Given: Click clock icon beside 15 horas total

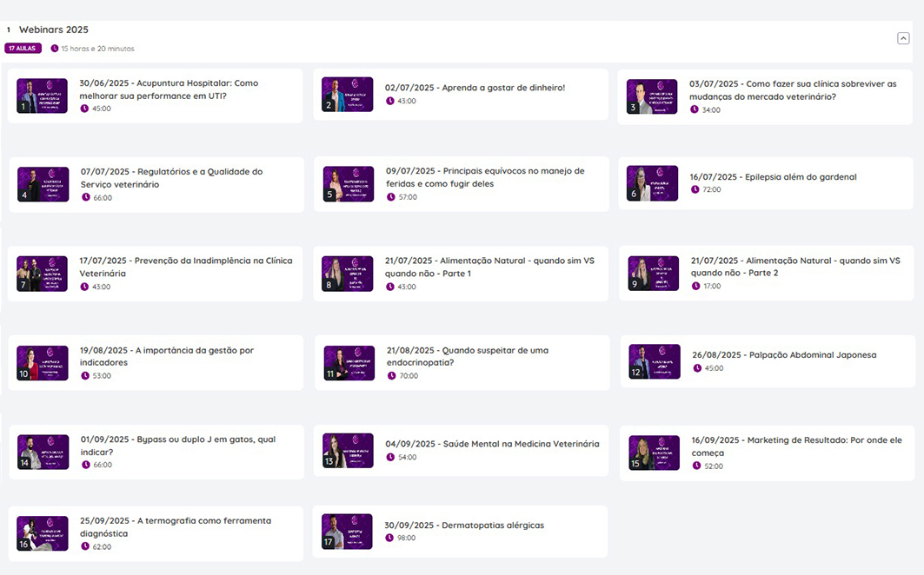Looking at the screenshot, I should (x=55, y=49).
